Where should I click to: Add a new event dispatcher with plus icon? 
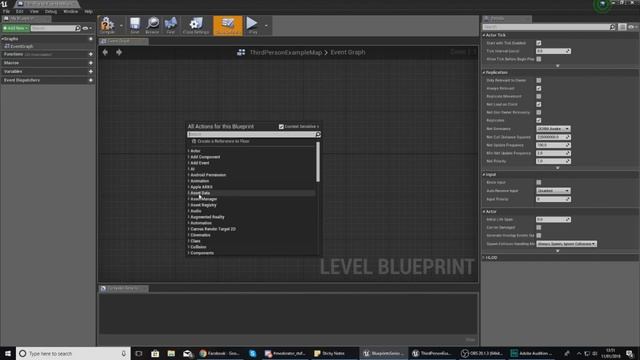point(91,80)
